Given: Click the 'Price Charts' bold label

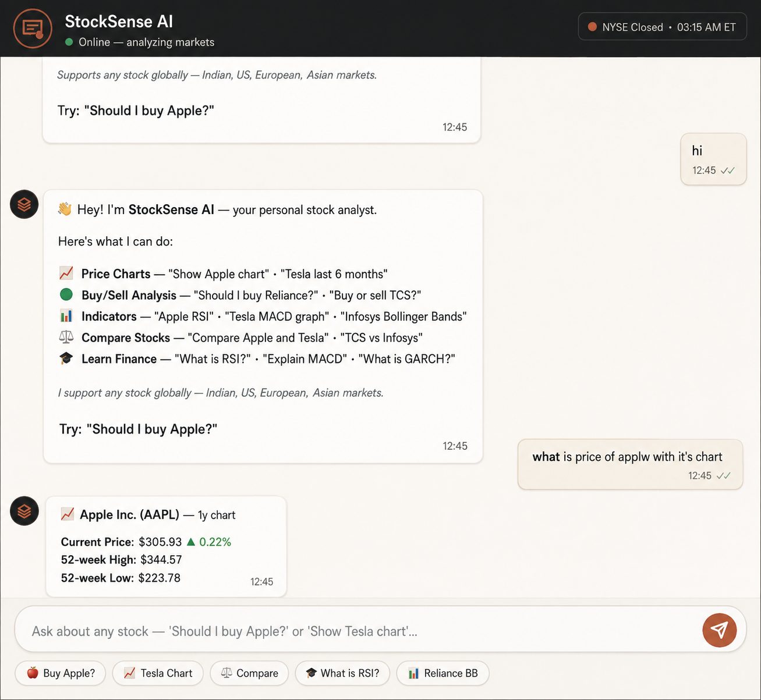Looking at the screenshot, I should click(116, 274).
